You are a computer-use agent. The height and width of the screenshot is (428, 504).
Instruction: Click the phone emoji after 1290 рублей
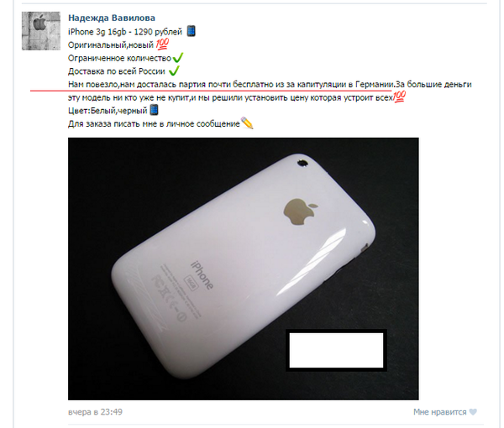point(192,31)
